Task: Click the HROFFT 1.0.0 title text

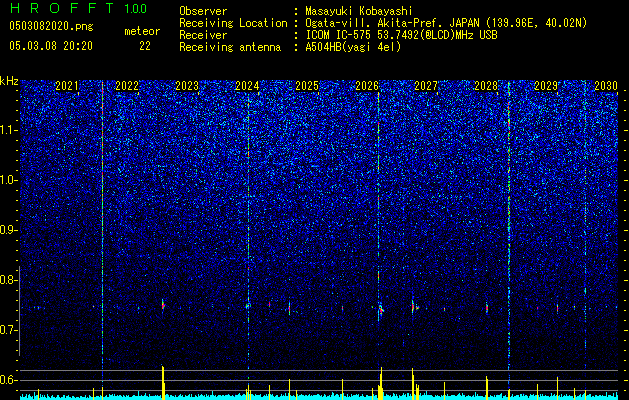Action: pyautogui.click(x=78, y=8)
